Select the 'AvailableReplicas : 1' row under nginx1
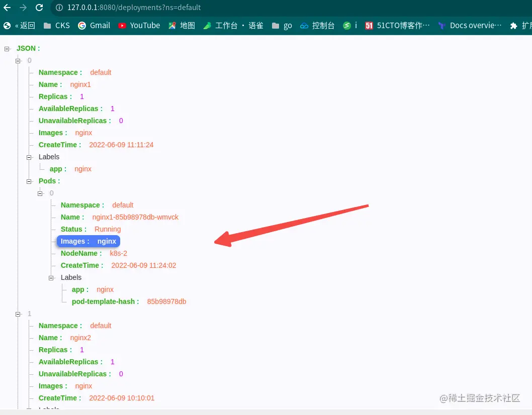Viewport: 532px width, 415px height. point(76,109)
